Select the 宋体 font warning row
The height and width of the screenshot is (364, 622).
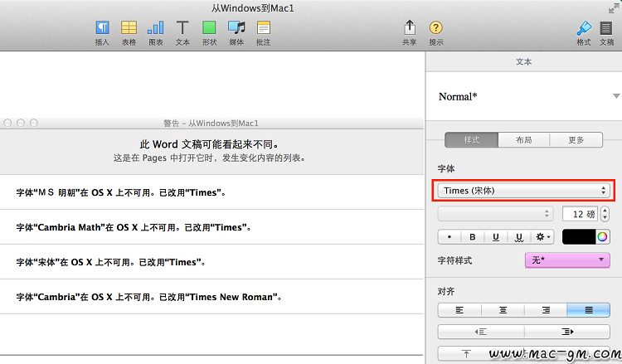click(211, 262)
